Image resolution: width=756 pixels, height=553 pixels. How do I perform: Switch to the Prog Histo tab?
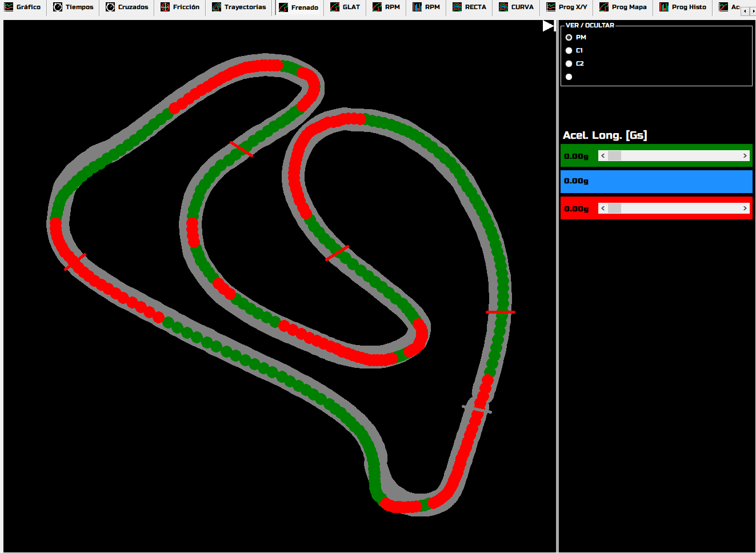pyautogui.click(x=683, y=7)
